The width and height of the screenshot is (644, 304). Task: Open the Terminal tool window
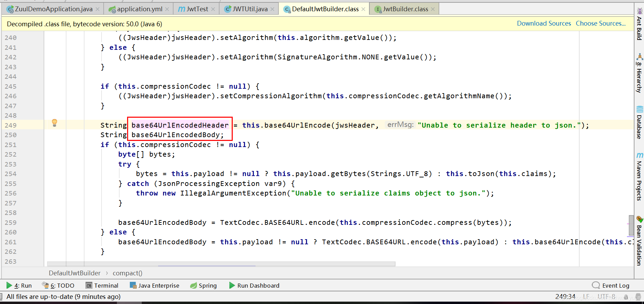(102, 286)
